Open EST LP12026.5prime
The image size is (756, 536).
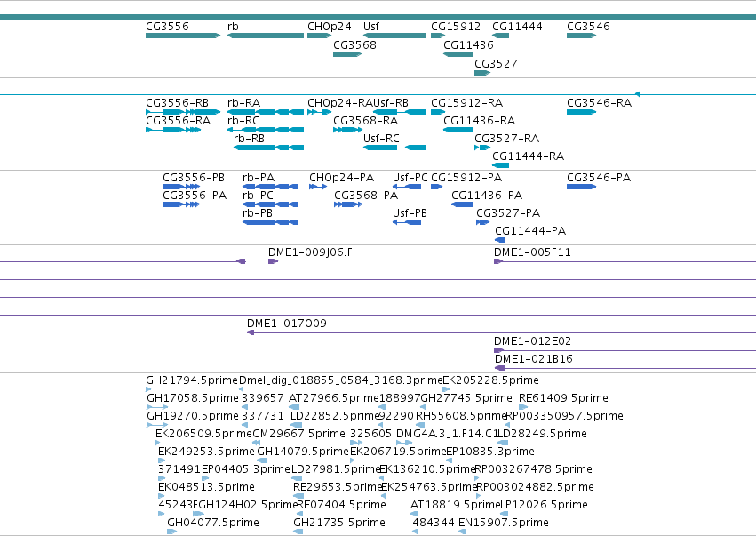(504, 515)
